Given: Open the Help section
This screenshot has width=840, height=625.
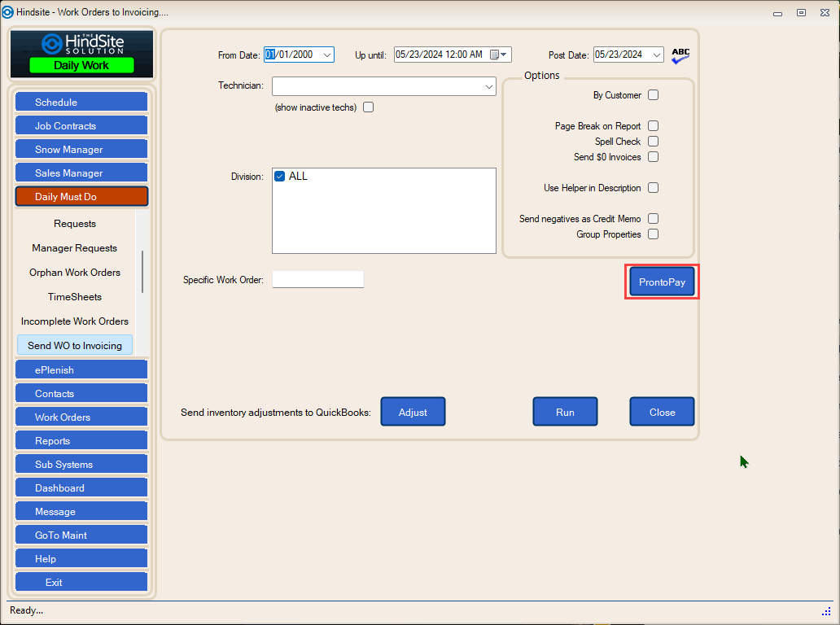Looking at the screenshot, I should click(81, 558).
